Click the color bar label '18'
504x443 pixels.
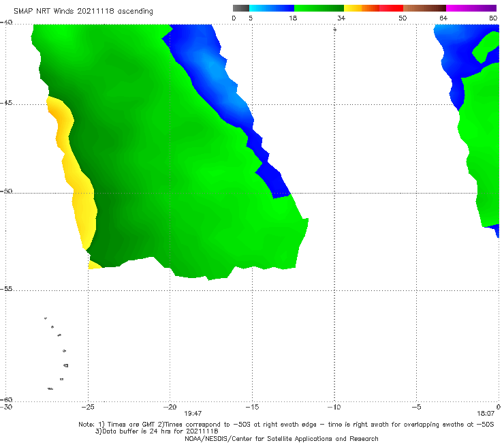click(x=293, y=18)
